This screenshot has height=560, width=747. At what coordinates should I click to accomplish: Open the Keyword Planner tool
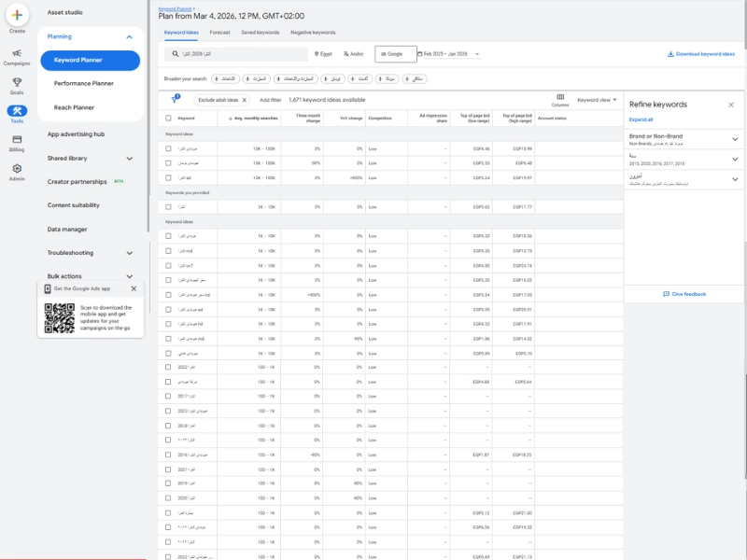tap(90, 61)
